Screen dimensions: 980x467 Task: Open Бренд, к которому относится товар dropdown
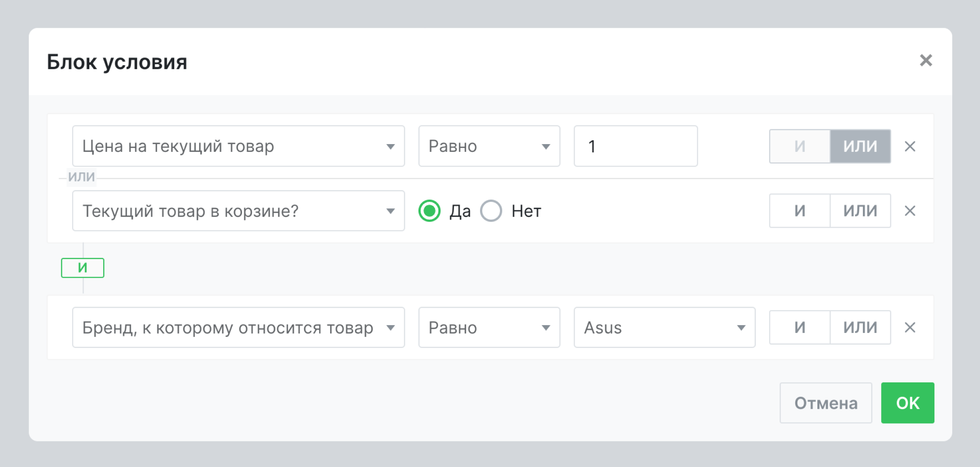[x=238, y=327]
